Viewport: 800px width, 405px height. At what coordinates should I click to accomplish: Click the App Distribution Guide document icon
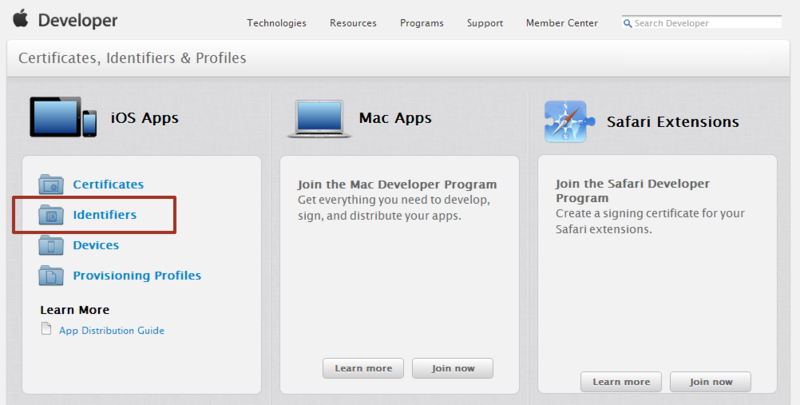[x=46, y=329]
